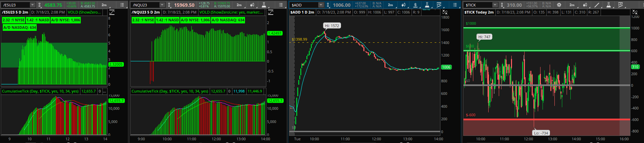This screenshot has height=143, width=644.
Task: Click the VOLD study label on /NQU23 chart
Action: [x=231, y=12]
